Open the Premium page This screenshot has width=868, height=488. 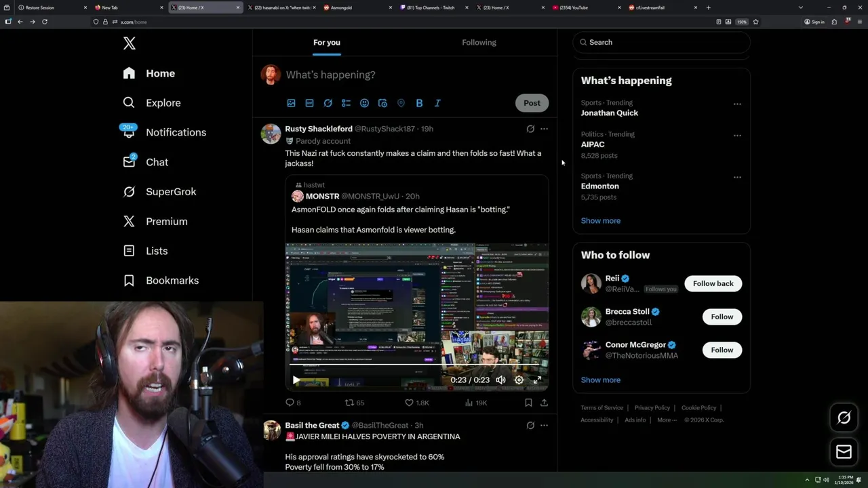click(x=155, y=222)
